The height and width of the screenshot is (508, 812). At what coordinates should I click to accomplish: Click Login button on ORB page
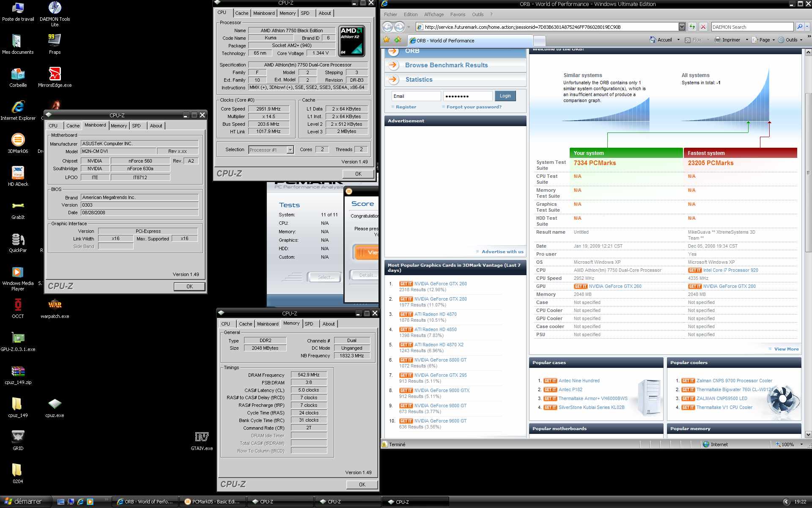(x=505, y=96)
